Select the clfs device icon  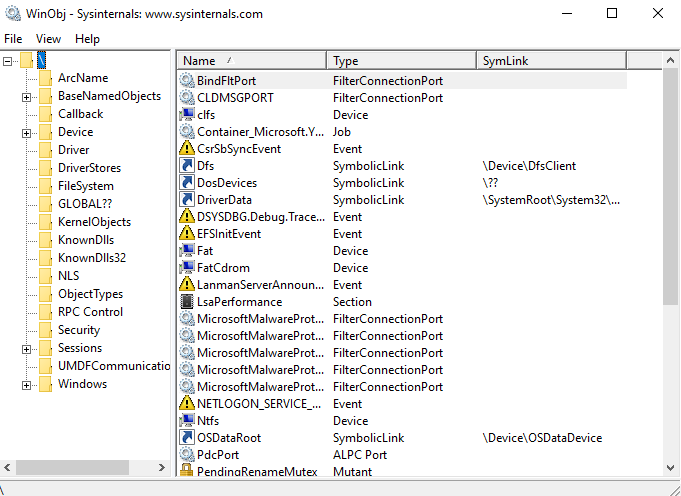click(187, 115)
